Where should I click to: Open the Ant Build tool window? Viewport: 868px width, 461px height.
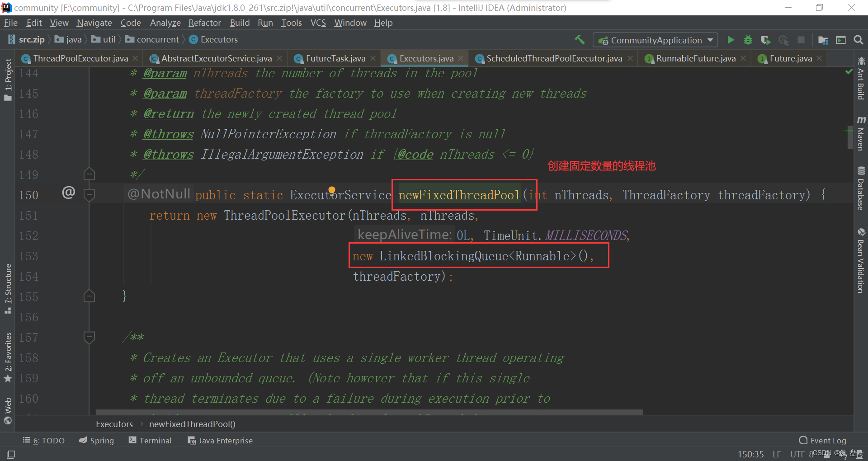pyautogui.click(x=861, y=79)
